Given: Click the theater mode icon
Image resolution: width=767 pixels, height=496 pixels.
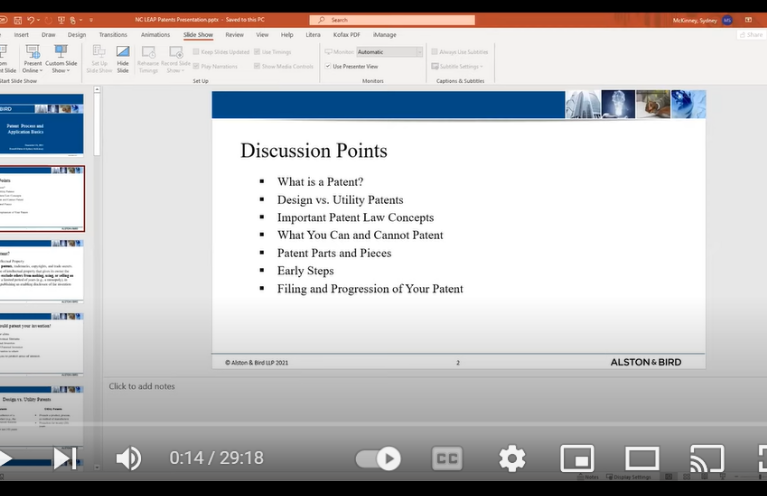Looking at the screenshot, I should [642, 459].
